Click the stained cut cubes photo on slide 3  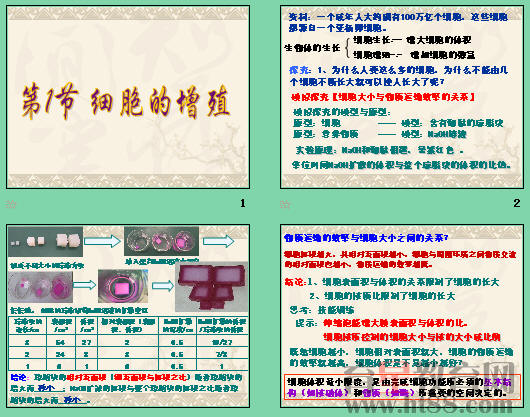pos(212,287)
